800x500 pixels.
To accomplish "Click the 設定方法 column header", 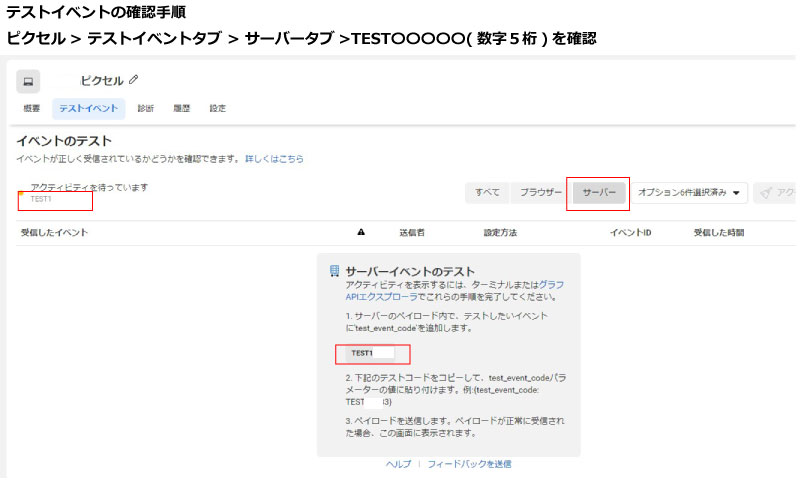I will point(501,233).
